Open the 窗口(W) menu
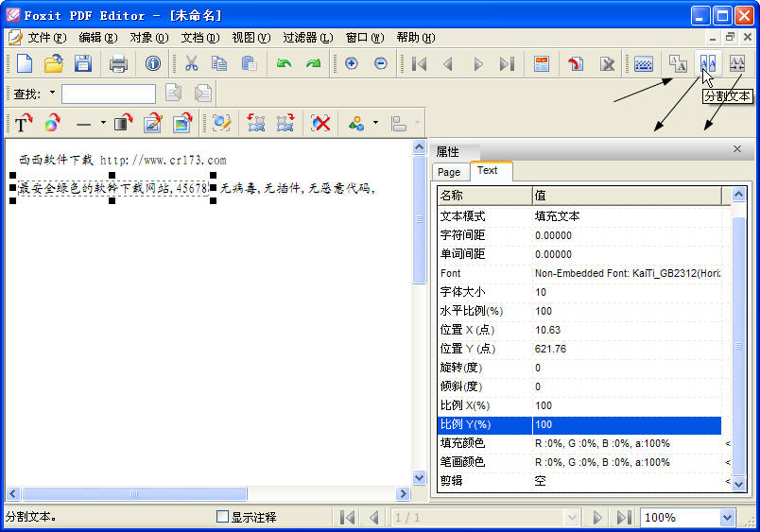 pyautogui.click(x=365, y=37)
